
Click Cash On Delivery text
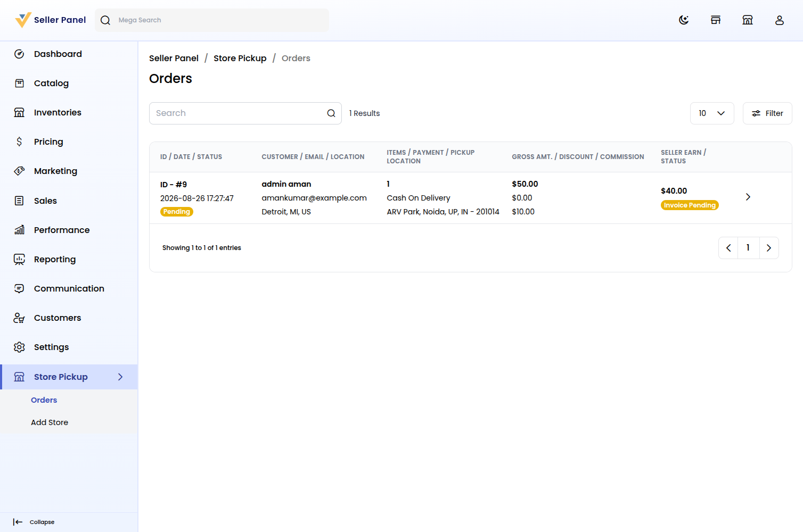coord(419,198)
